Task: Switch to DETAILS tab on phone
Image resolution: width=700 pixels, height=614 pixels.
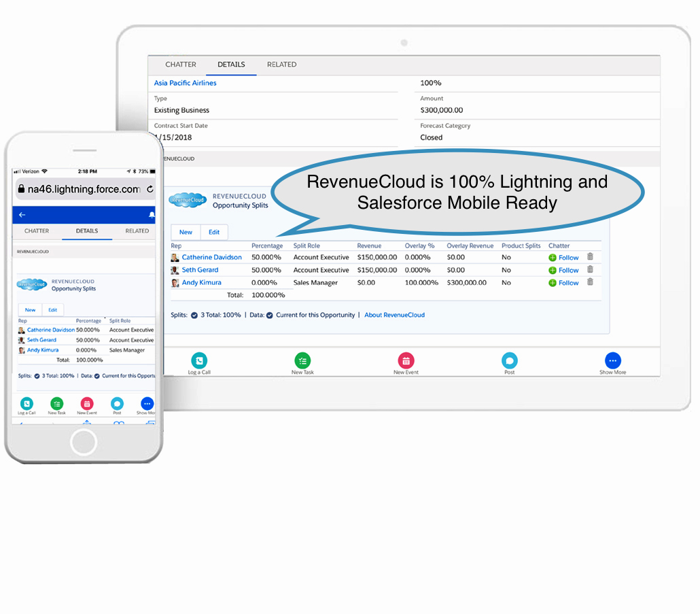Action: [x=86, y=231]
